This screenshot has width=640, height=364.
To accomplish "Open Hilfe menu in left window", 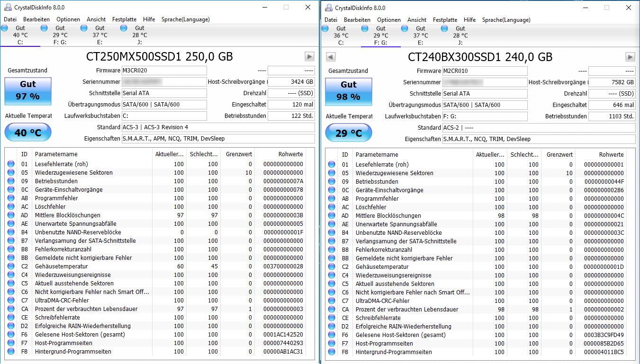I will coord(149,19).
